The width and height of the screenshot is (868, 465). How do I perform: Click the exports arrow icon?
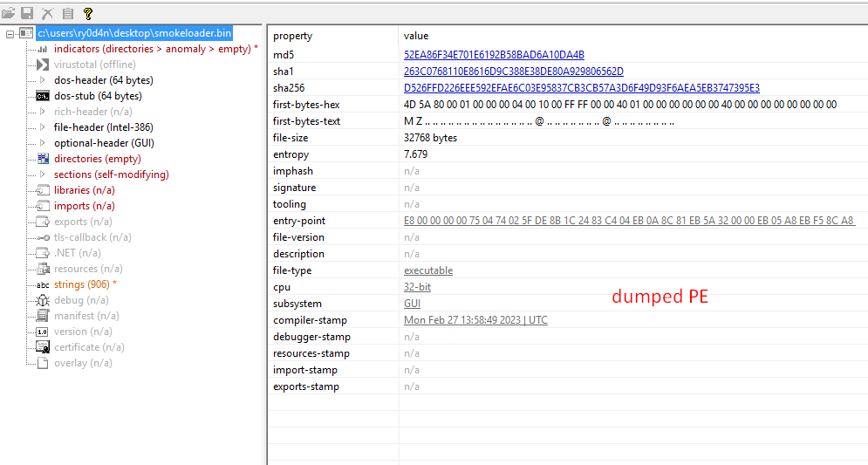coord(43,222)
